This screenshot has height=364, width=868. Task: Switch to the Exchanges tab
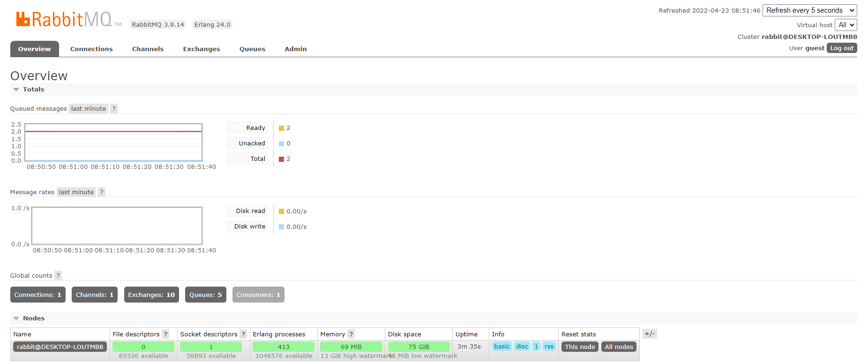[202, 49]
